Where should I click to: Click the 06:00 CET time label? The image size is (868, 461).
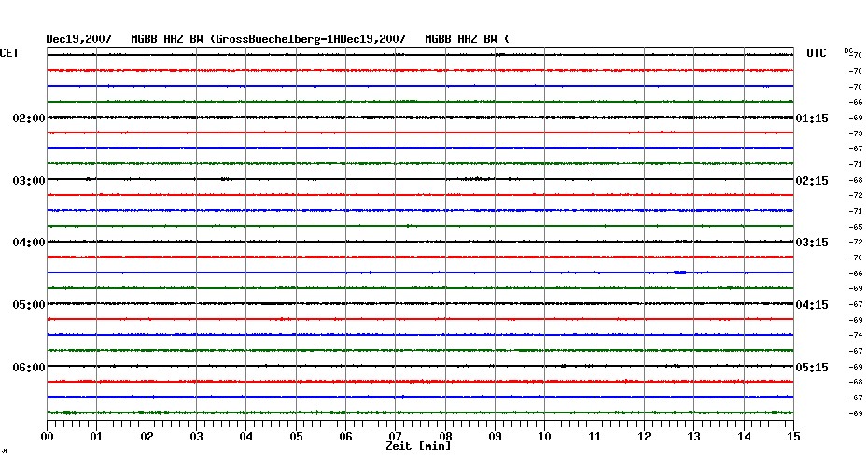tap(29, 368)
